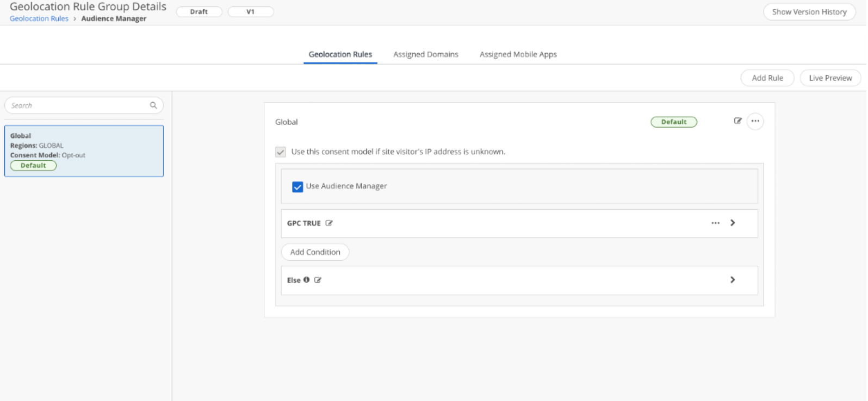Follow the Geolocation Rules breadcrumb link
This screenshot has height=401, width=868.
point(39,18)
